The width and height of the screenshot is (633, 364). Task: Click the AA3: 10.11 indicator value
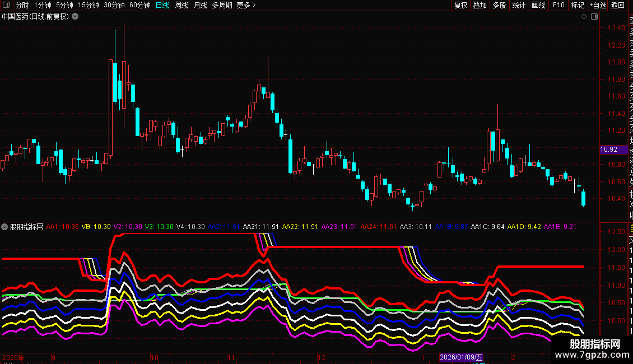[x=416, y=227]
